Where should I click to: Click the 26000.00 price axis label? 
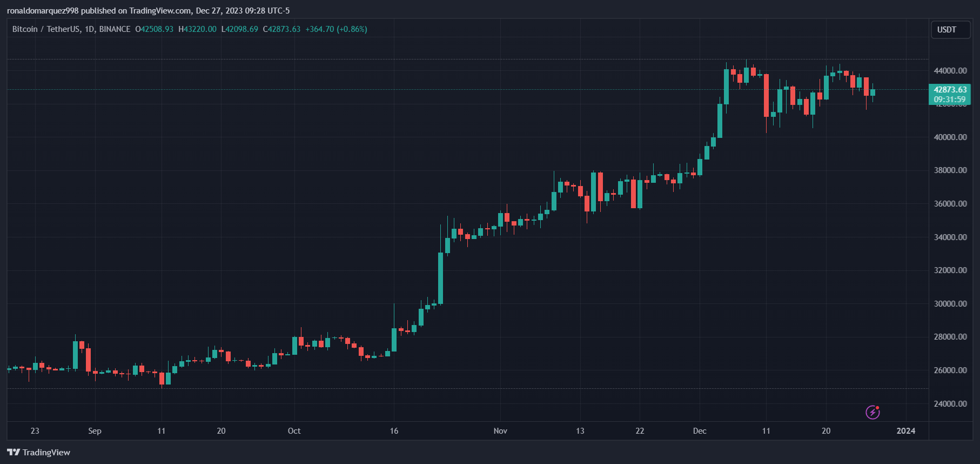(950, 370)
